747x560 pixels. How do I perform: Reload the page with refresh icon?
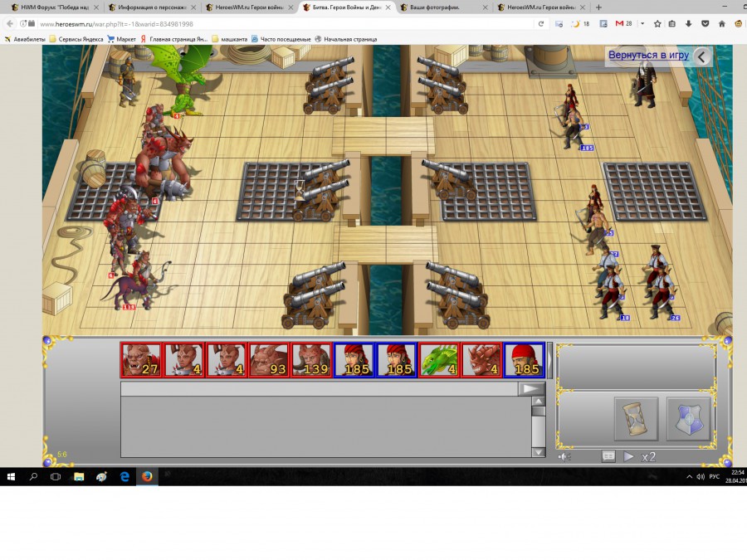pyautogui.click(x=540, y=24)
